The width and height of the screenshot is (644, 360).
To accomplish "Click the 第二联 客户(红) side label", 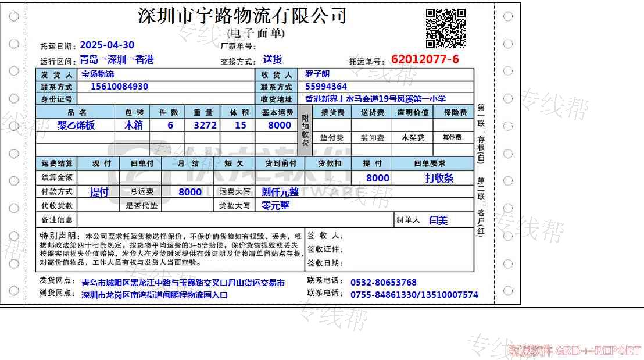I will tap(481, 206).
